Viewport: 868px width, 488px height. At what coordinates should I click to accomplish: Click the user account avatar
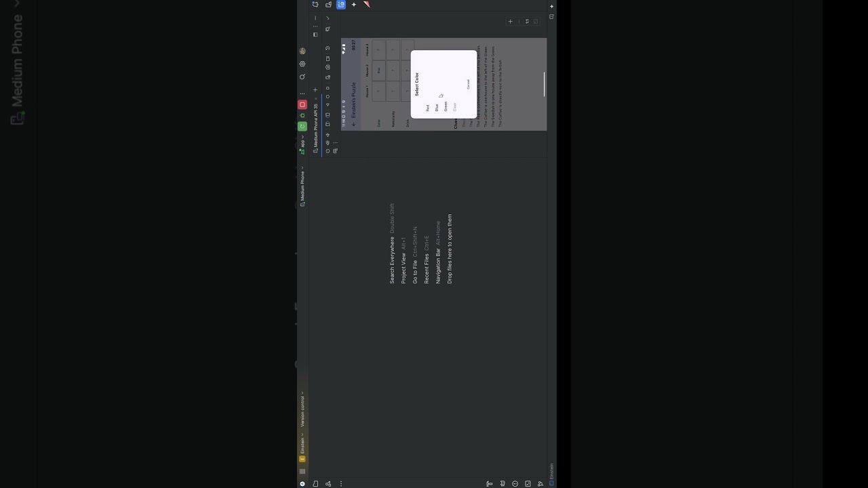coord(302,51)
